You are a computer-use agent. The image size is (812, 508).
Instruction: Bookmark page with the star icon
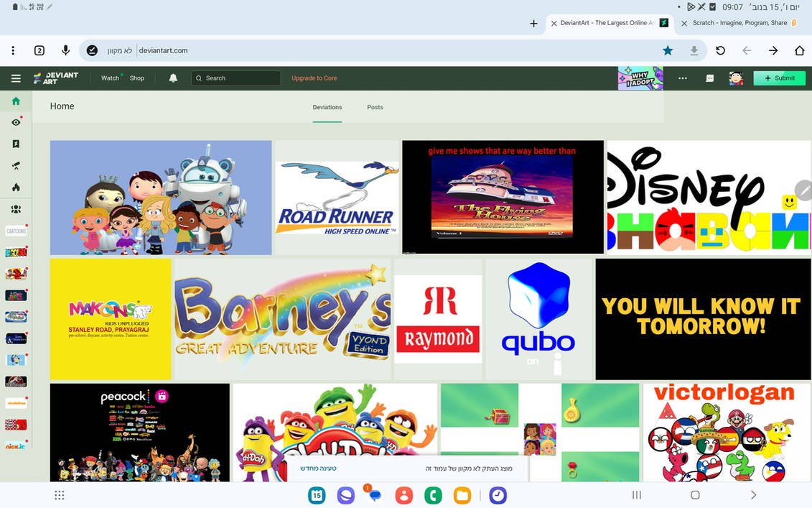pos(668,50)
